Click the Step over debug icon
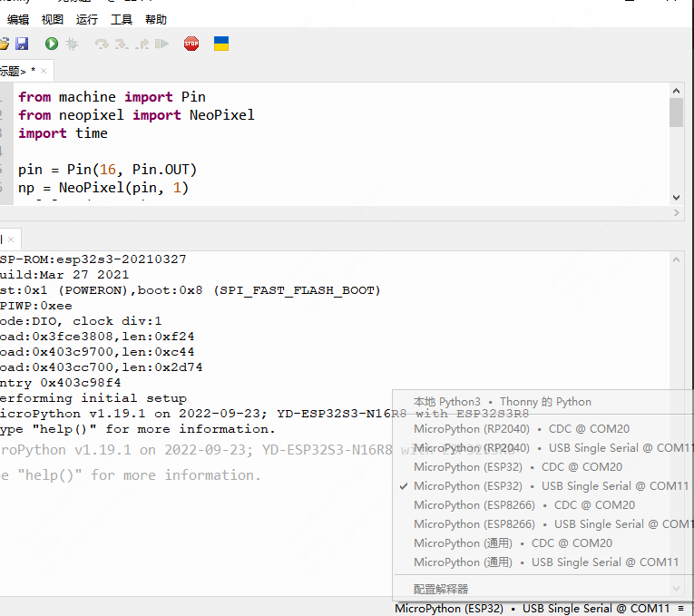 point(102,44)
